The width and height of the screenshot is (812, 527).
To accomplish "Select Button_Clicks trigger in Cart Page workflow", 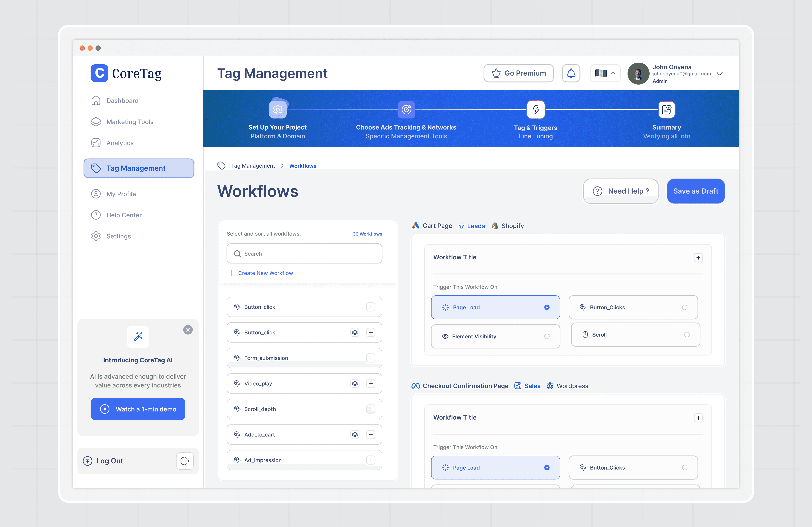I will point(633,308).
